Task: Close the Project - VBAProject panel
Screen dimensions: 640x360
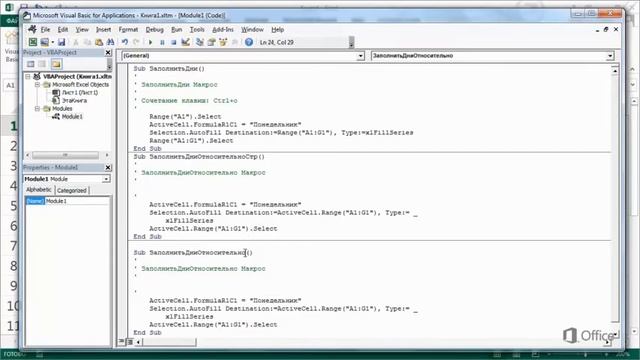Action: click(108, 53)
